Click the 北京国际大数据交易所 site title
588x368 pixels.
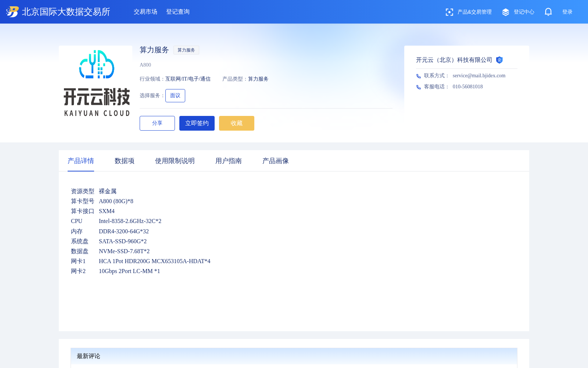tap(66, 12)
